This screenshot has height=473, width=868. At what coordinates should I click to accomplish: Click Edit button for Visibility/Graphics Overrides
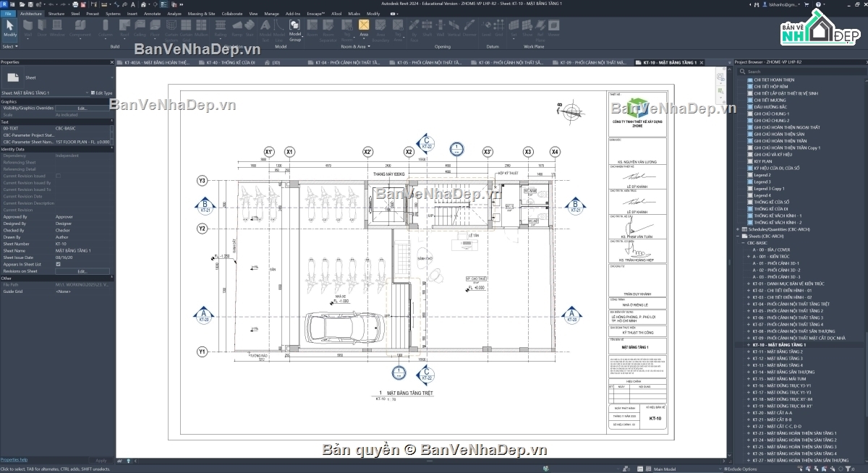[x=82, y=108]
